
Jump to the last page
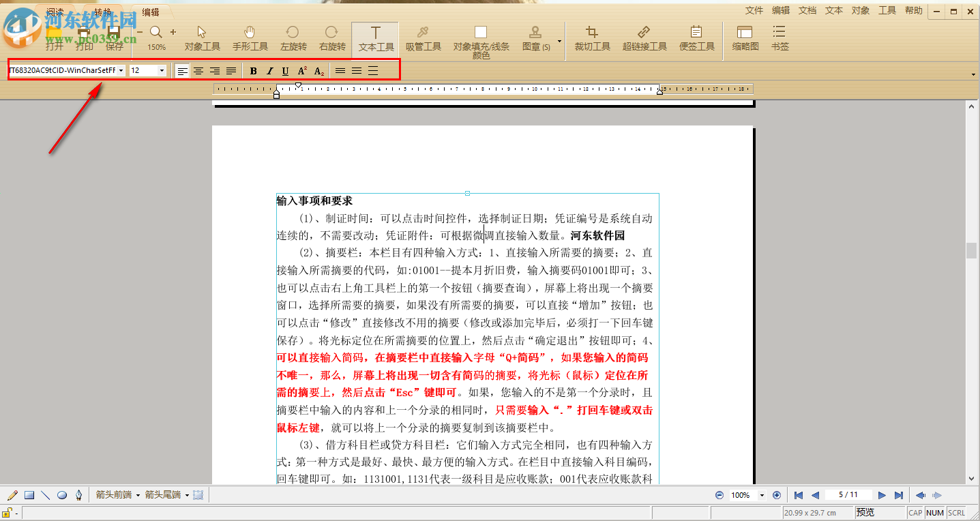click(x=899, y=495)
